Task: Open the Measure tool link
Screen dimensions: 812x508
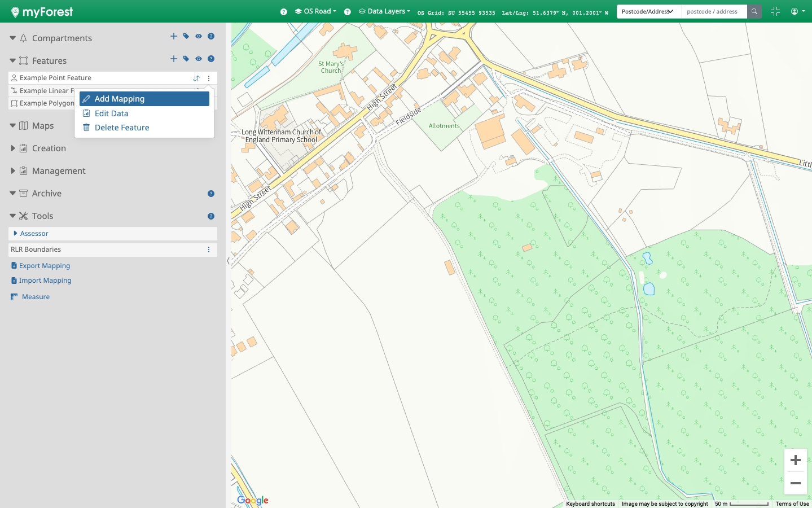Action: (x=36, y=297)
